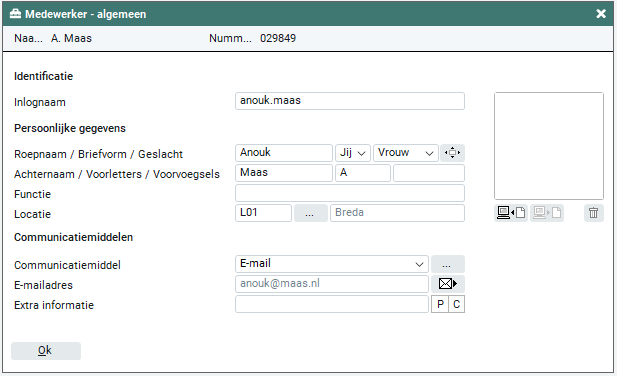
Task: Click the Ok button
Action: [46, 350]
